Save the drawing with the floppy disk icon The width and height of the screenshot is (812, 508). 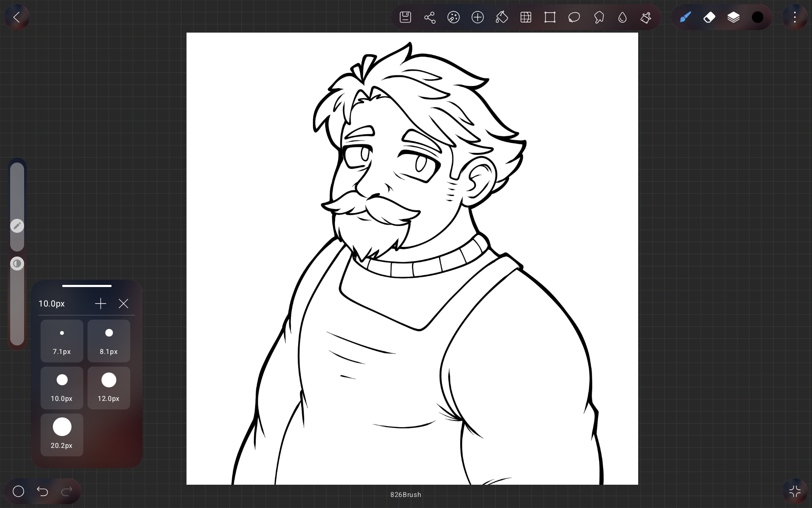(x=405, y=17)
